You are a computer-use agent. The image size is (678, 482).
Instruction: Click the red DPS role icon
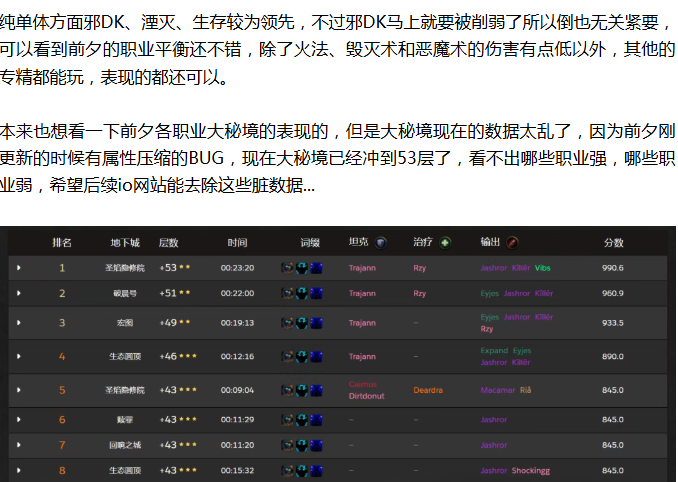point(513,242)
